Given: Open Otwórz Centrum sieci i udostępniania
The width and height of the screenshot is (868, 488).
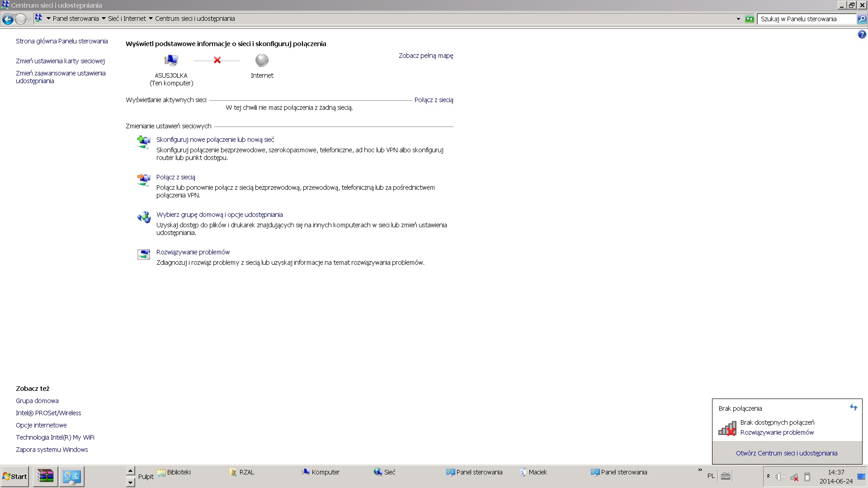Looking at the screenshot, I should [x=786, y=453].
